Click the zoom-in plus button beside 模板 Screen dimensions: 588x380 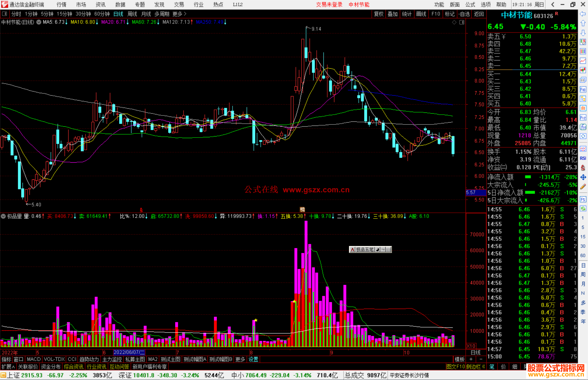pyautogui.click(x=471, y=359)
